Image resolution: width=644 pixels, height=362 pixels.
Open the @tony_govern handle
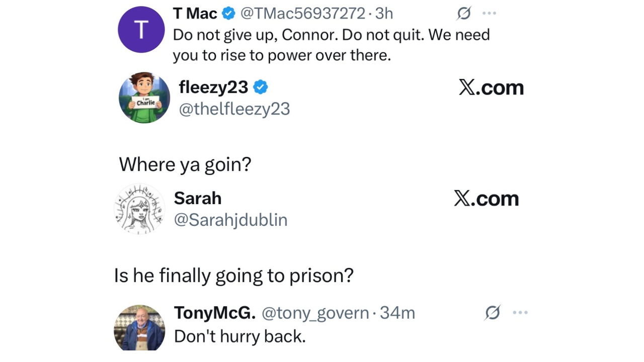[315, 313]
